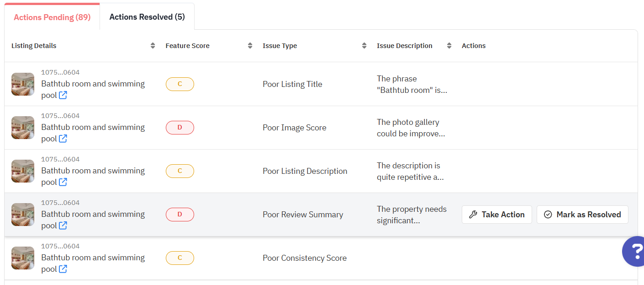Switch to Actions Resolved (5) tab
644x285 pixels.
tap(147, 17)
